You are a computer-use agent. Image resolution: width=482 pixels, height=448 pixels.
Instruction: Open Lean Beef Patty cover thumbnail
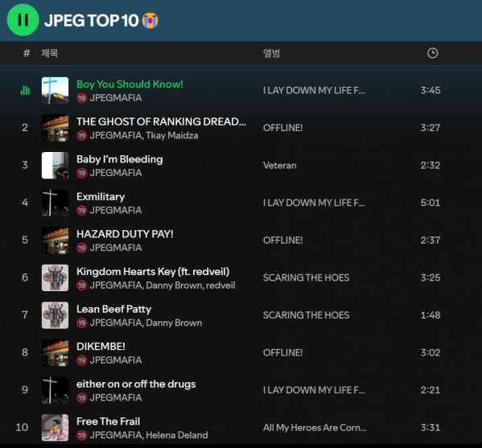coord(55,315)
